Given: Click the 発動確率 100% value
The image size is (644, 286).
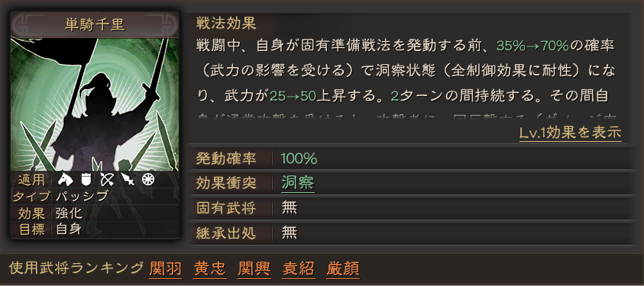Looking at the screenshot, I should (299, 158).
